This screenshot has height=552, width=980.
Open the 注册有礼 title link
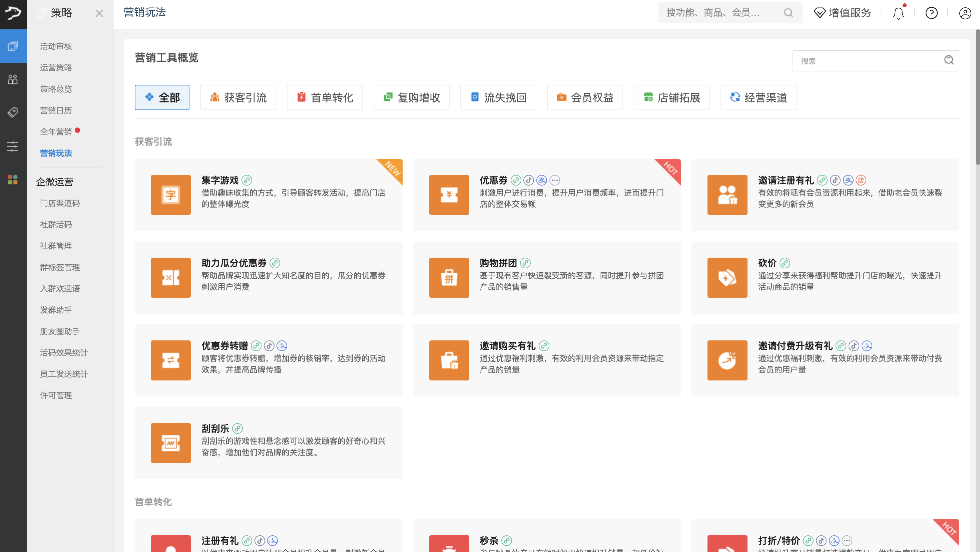click(220, 541)
